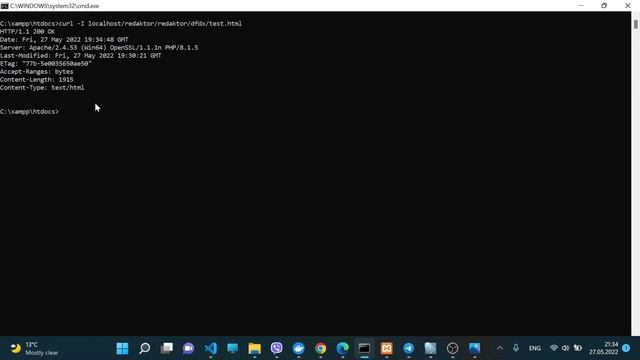Open Viber from the taskbar

(x=277, y=348)
